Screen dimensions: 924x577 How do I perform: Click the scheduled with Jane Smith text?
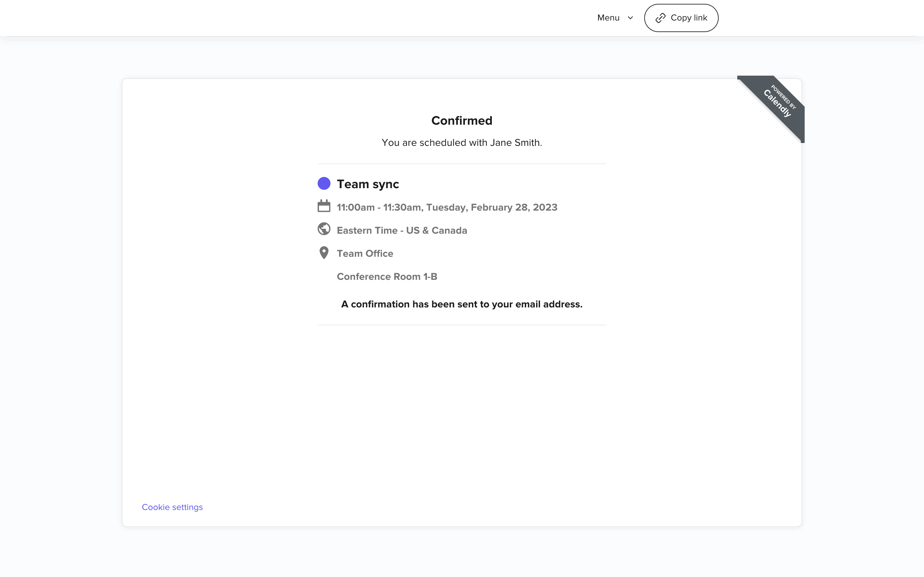coord(462,143)
